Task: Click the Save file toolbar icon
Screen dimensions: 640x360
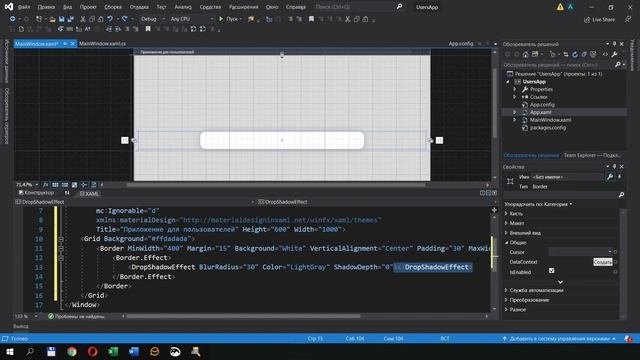Action: (x=61, y=19)
